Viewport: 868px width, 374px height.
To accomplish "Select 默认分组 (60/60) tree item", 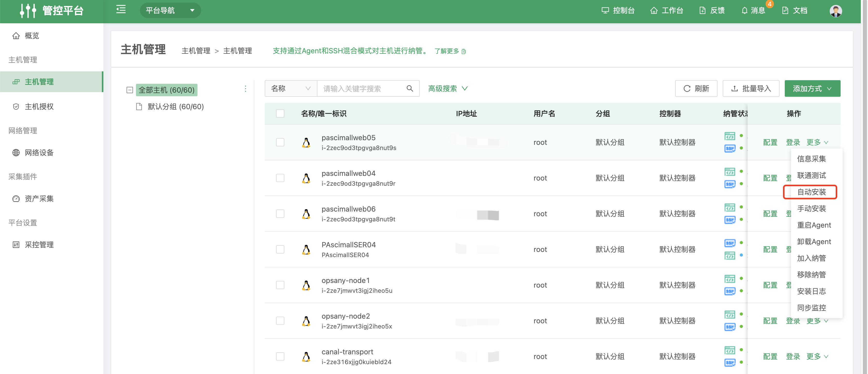I will [175, 107].
